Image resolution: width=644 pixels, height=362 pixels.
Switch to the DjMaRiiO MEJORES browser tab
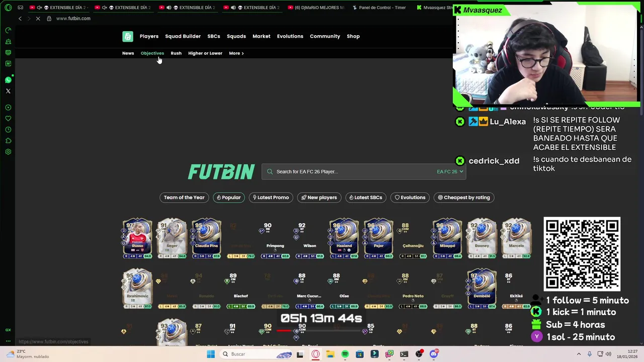point(318,8)
